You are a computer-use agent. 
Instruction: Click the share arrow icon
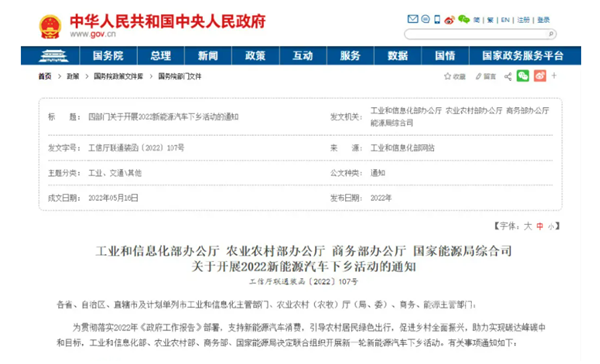[508, 77]
